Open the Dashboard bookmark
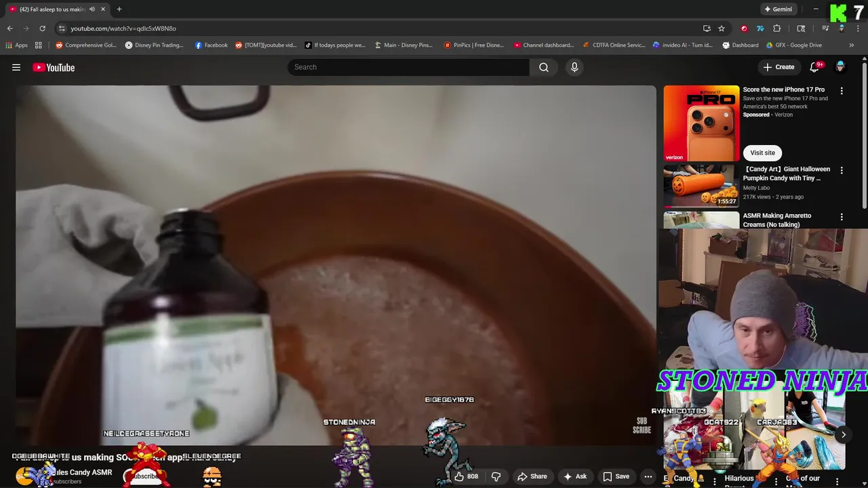 click(x=741, y=45)
